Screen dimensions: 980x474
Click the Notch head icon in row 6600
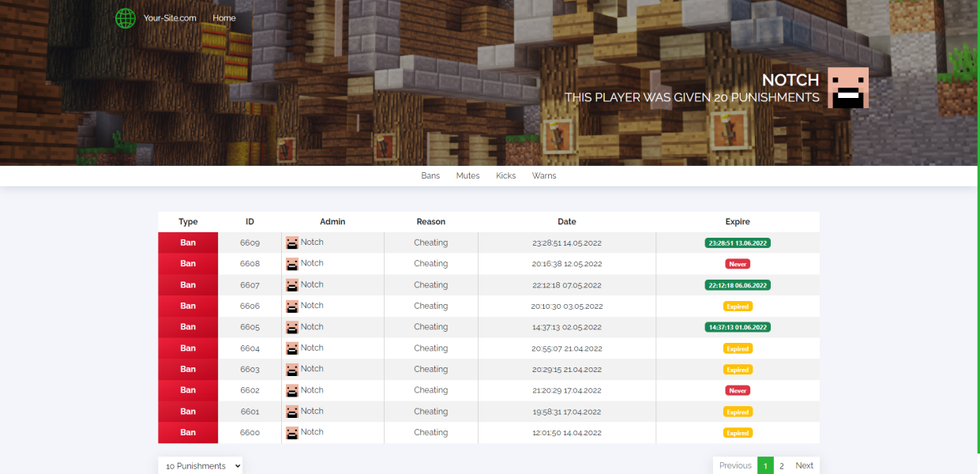pyautogui.click(x=292, y=432)
